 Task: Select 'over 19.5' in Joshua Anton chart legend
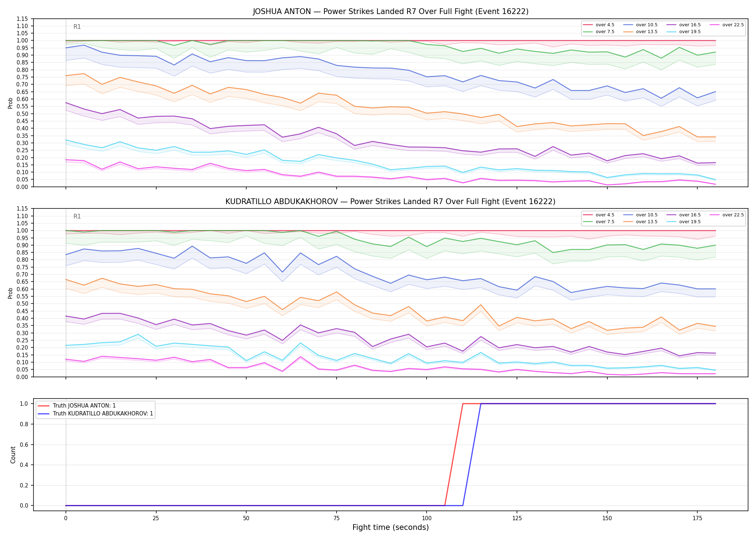683,32
